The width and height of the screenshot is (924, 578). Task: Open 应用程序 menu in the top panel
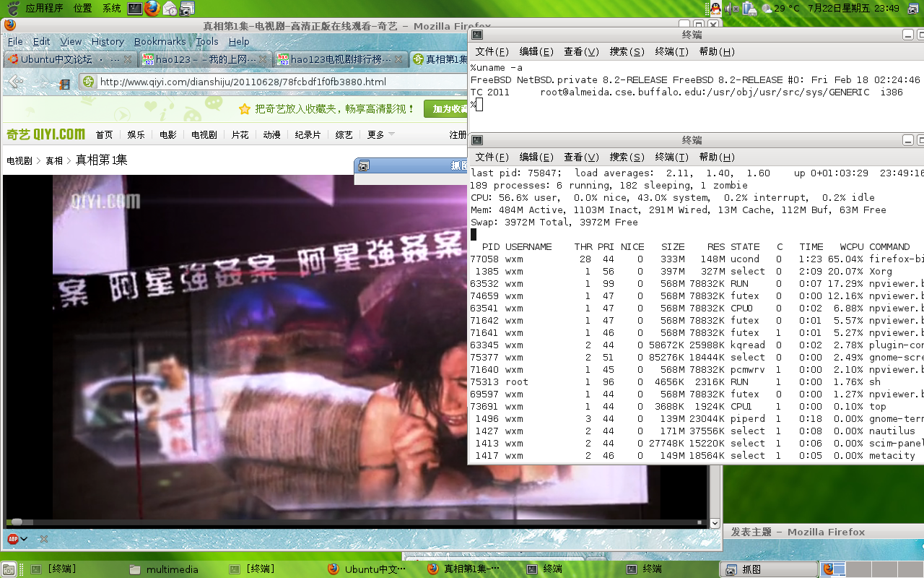pos(44,9)
